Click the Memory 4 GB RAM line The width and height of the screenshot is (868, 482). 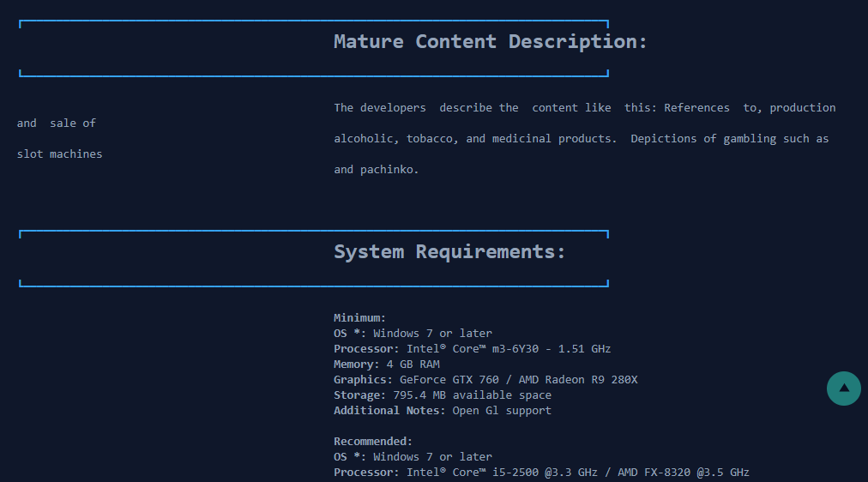point(386,364)
